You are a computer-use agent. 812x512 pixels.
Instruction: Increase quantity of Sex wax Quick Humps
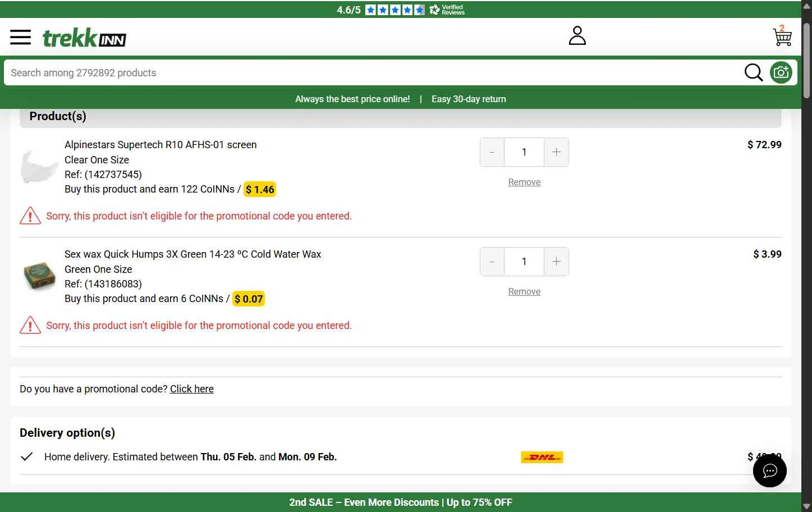pyautogui.click(x=557, y=262)
